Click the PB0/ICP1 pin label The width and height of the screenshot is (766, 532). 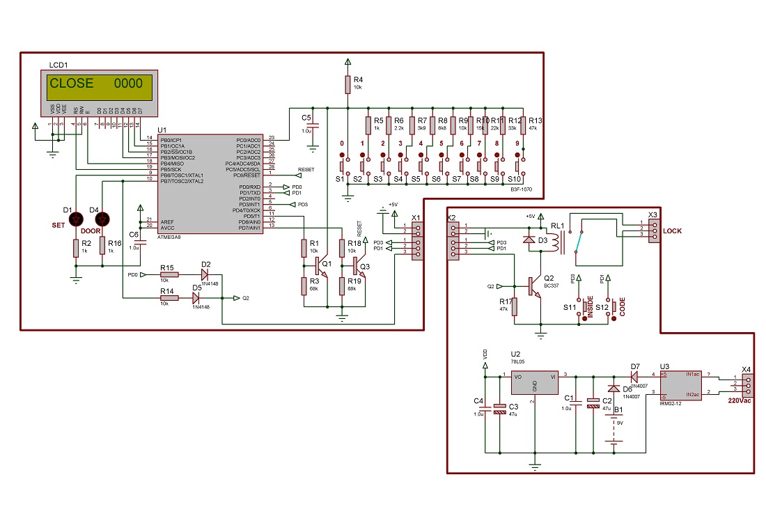click(x=171, y=140)
